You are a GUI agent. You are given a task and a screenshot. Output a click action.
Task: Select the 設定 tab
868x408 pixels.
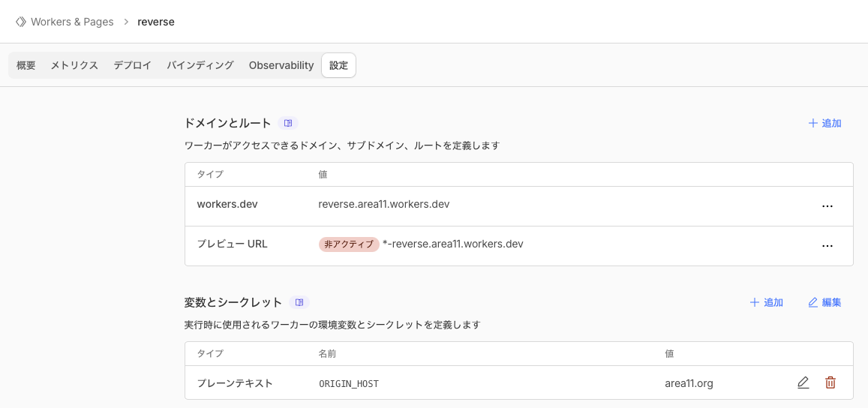click(338, 65)
